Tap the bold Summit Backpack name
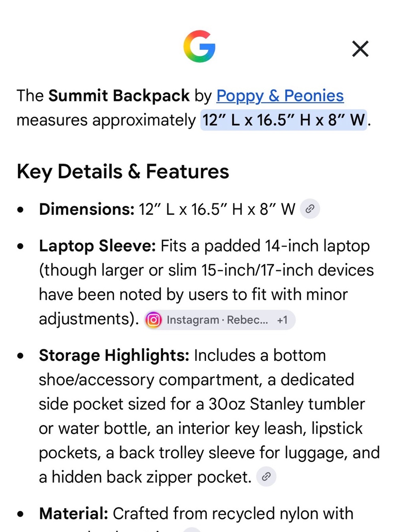The height and width of the screenshot is (532, 399). click(119, 96)
